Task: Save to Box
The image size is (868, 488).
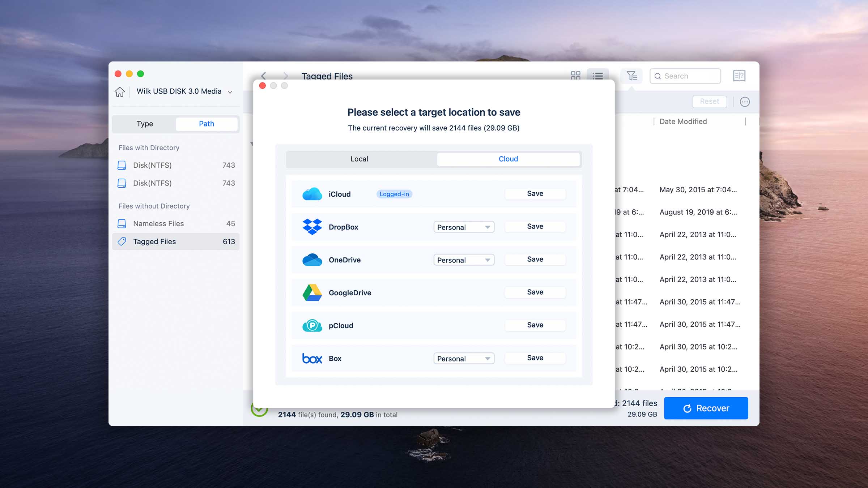Action: 535,358
